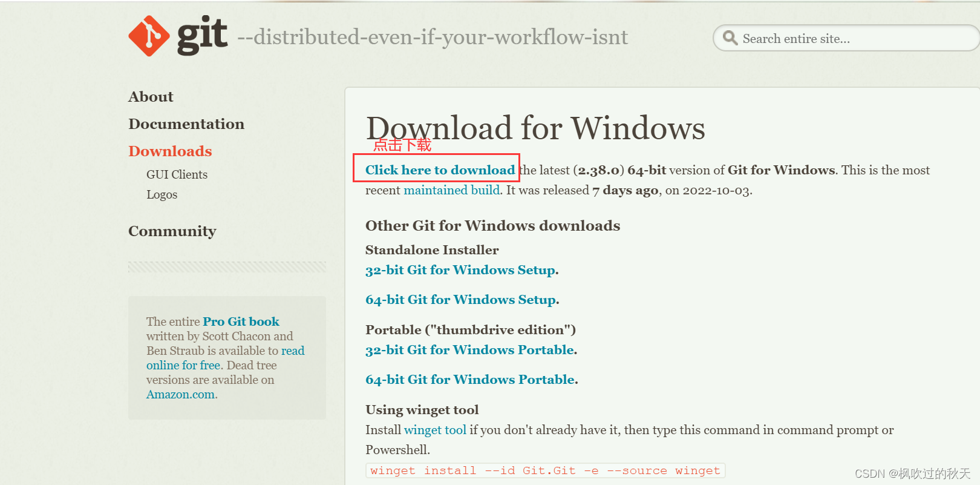Download 32-bit Git for Windows Setup
The width and height of the screenshot is (980, 485).
tap(460, 270)
